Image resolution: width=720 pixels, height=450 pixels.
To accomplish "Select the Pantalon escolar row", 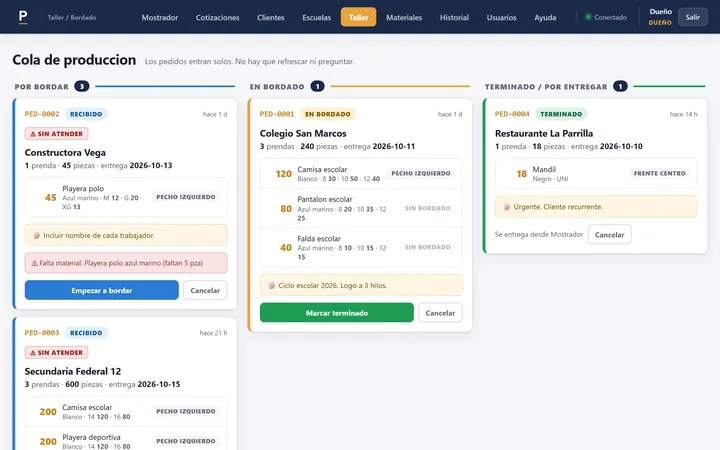I will (361, 208).
